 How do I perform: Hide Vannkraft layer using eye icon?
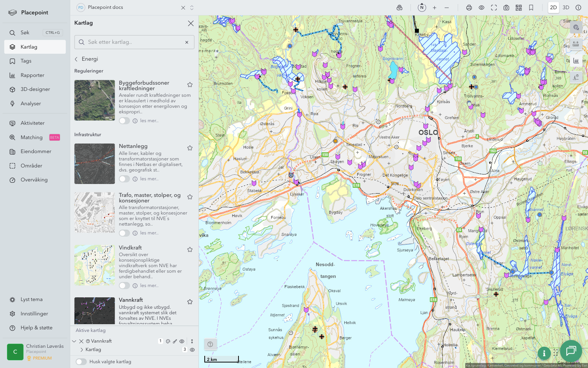[x=182, y=341]
